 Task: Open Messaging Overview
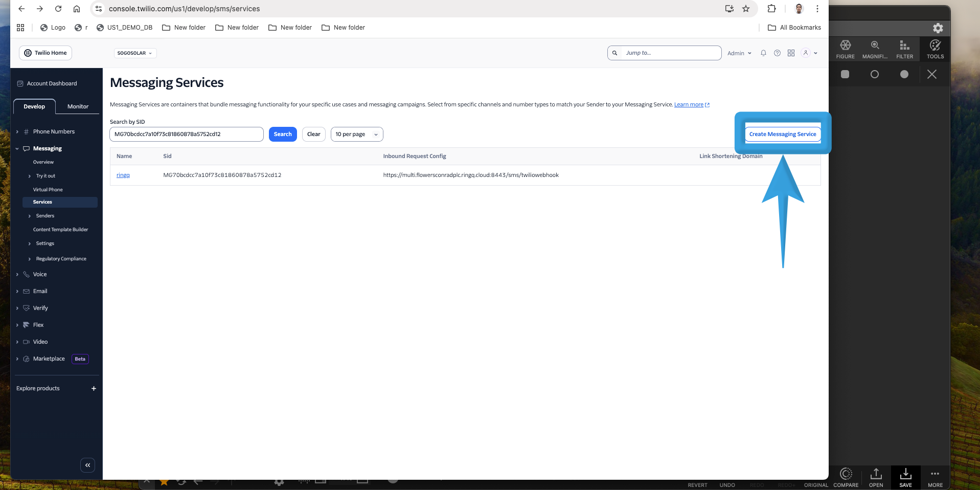coord(43,162)
